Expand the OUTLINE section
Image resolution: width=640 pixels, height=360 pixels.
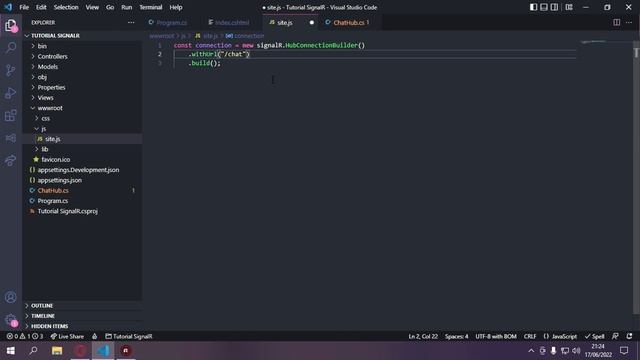click(x=82, y=305)
